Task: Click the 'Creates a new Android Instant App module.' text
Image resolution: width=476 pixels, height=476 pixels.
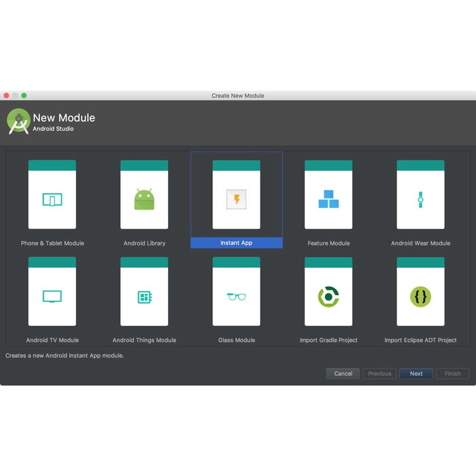Action: coord(65,356)
